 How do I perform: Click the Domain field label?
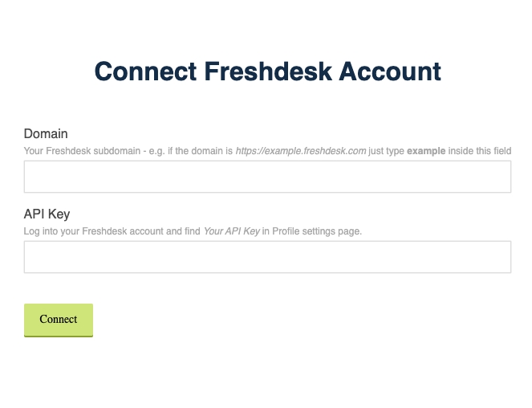46,133
